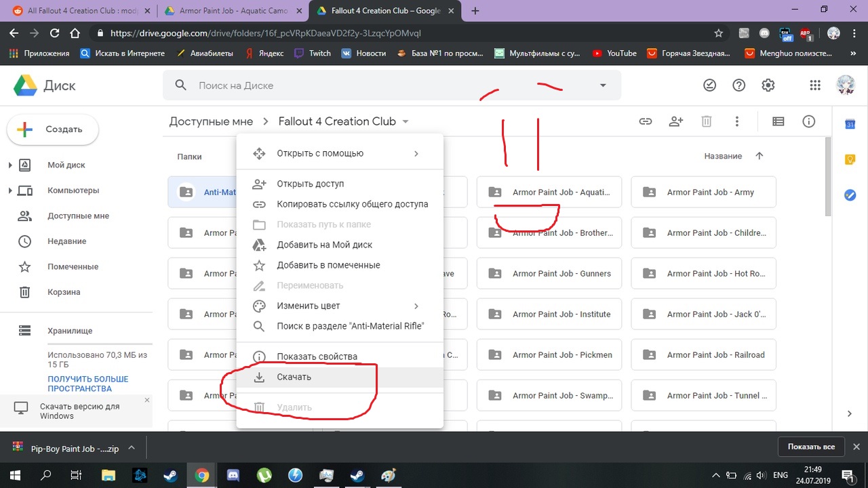Click the Chrome address bar

pyautogui.click(x=407, y=33)
